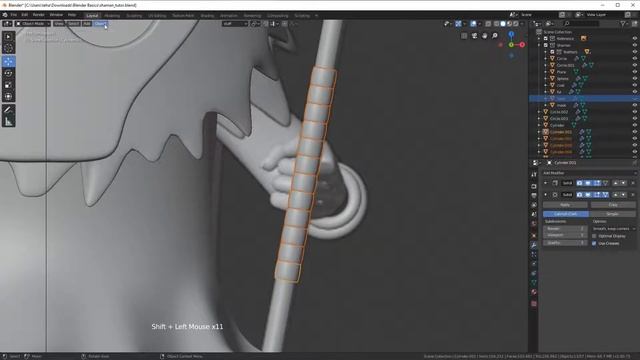Collapse the Shaman collection in outliner
This screenshot has height=360, width=640.
[x=539, y=45]
